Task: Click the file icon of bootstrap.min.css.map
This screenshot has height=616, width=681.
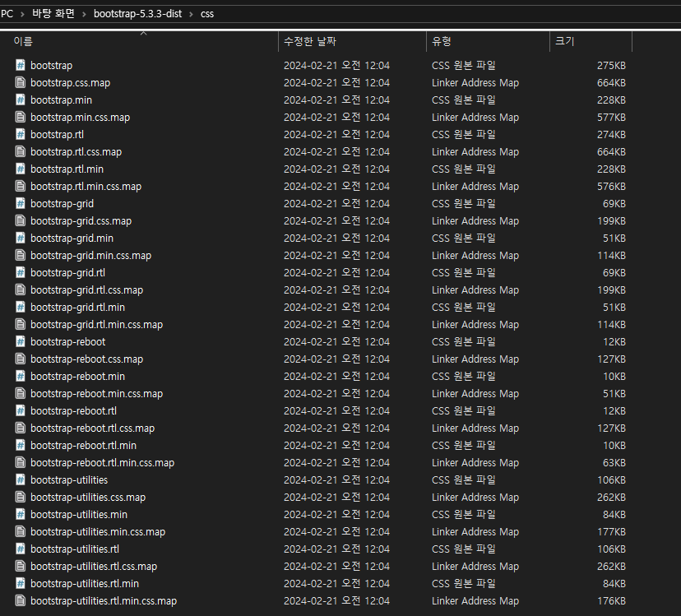Action: (x=21, y=118)
